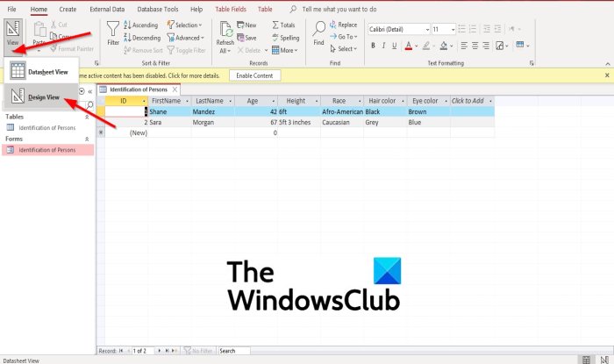The width and height of the screenshot is (614, 364).
Task: Dismiss the yellow security warning bar
Action: pyautogui.click(x=607, y=75)
